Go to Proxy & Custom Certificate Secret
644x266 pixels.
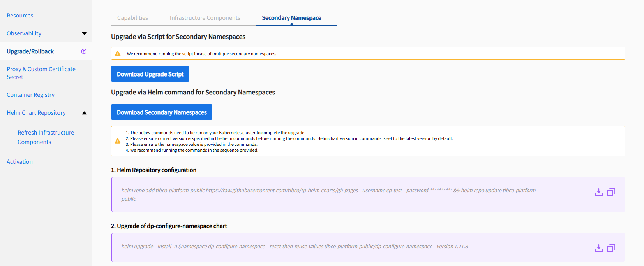[41, 73]
